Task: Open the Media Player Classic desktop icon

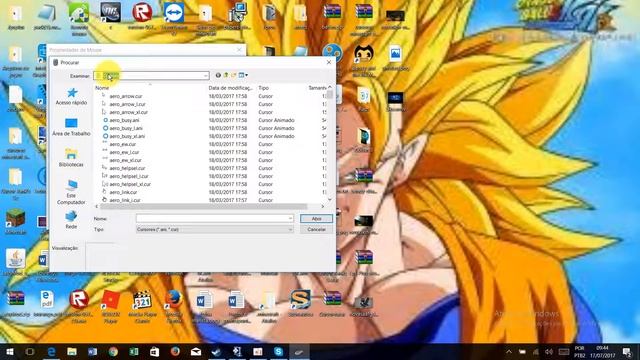Action: pyautogui.click(x=142, y=306)
